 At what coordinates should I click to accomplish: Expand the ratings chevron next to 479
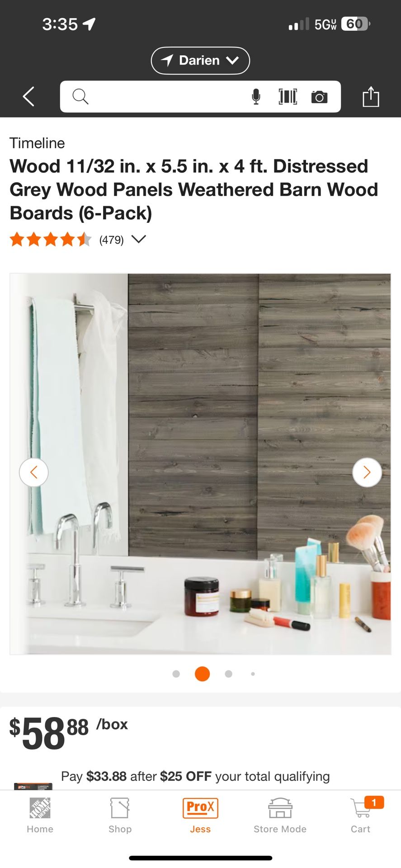click(x=139, y=239)
